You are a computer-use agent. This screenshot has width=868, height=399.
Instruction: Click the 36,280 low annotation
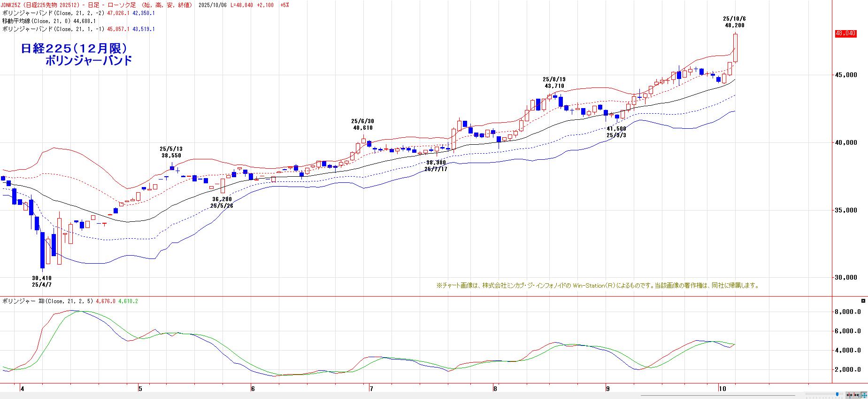pos(222,199)
